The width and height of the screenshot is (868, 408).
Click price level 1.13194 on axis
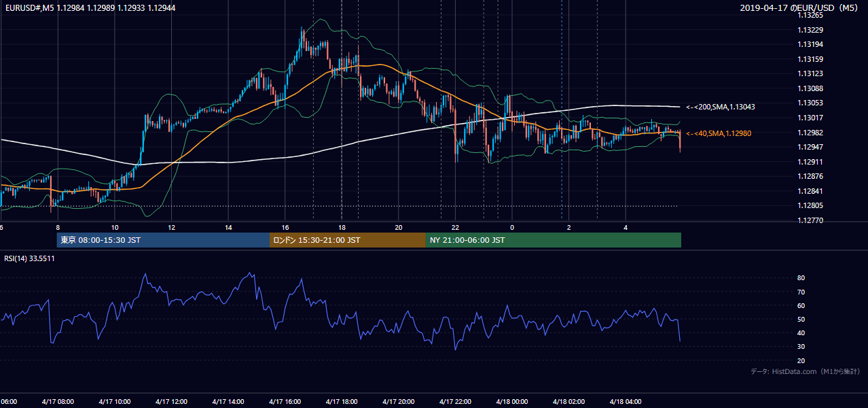coord(811,44)
